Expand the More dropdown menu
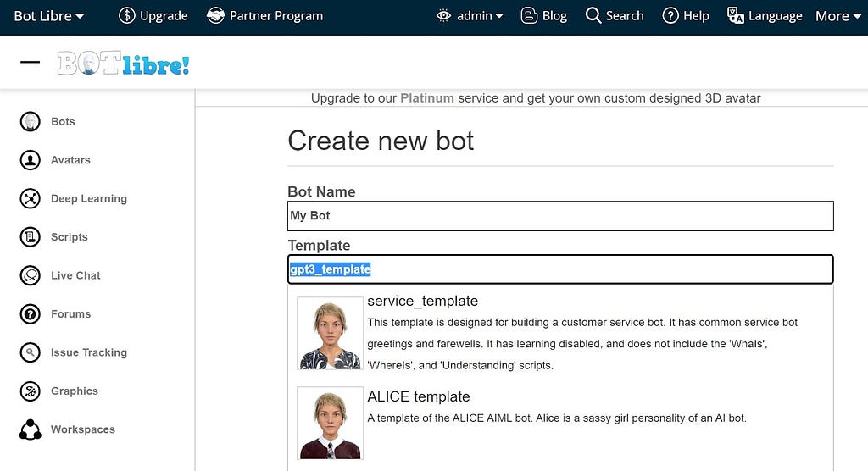 [x=838, y=16]
